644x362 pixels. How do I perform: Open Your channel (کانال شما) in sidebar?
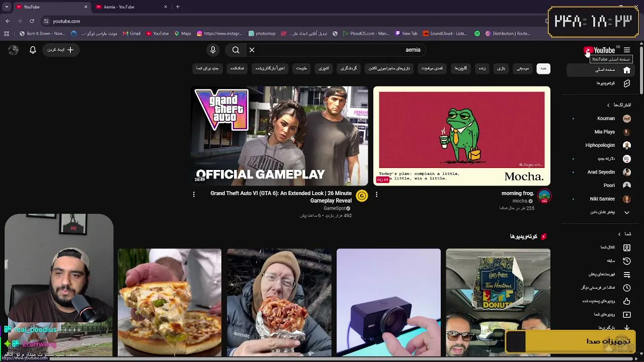[x=600, y=247]
